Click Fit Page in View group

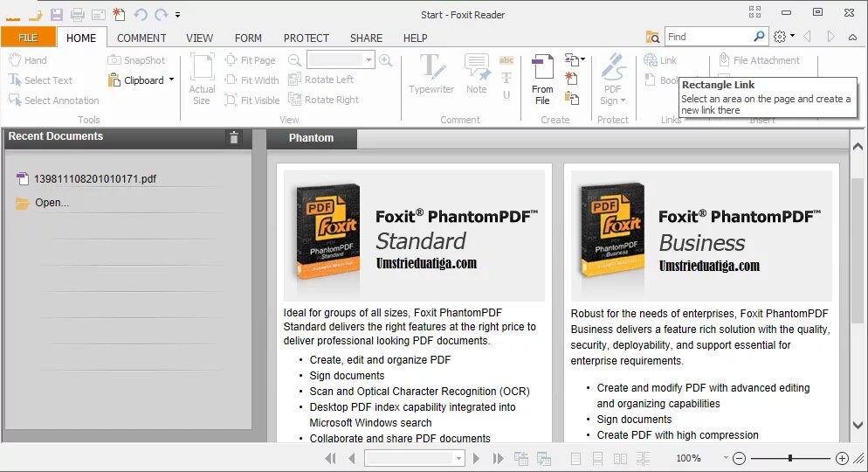click(251, 59)
